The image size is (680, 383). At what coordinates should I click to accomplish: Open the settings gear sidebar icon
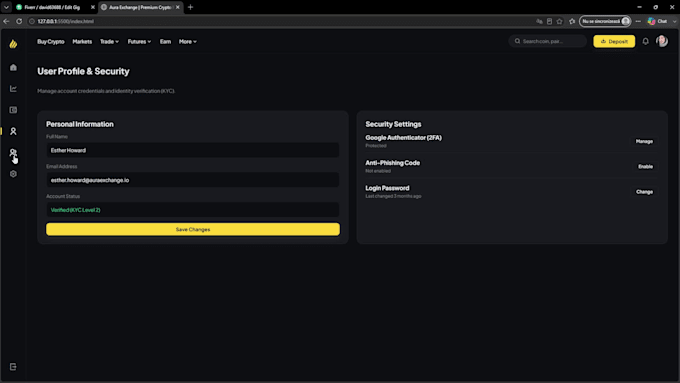tap(13, 173)
